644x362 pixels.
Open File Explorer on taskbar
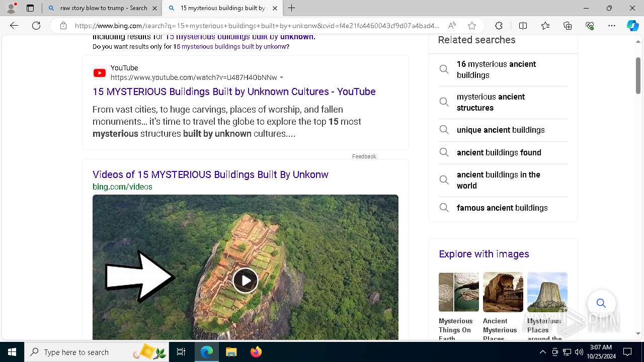point(231,352)
